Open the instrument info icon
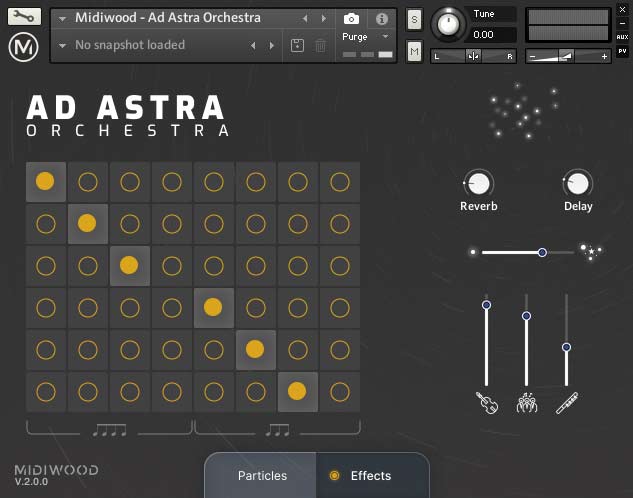The height and width of the screenshot is (498, 633). [x=381, y=18]
